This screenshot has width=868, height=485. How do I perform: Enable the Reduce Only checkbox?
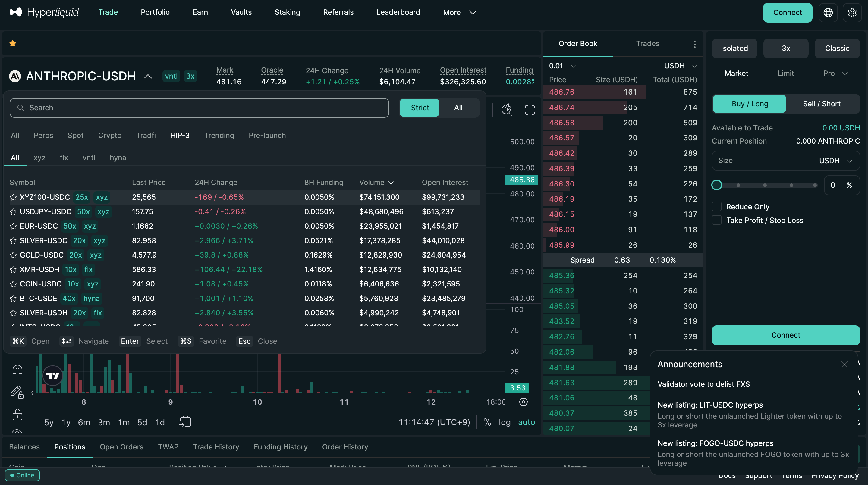tap(717, 206)
